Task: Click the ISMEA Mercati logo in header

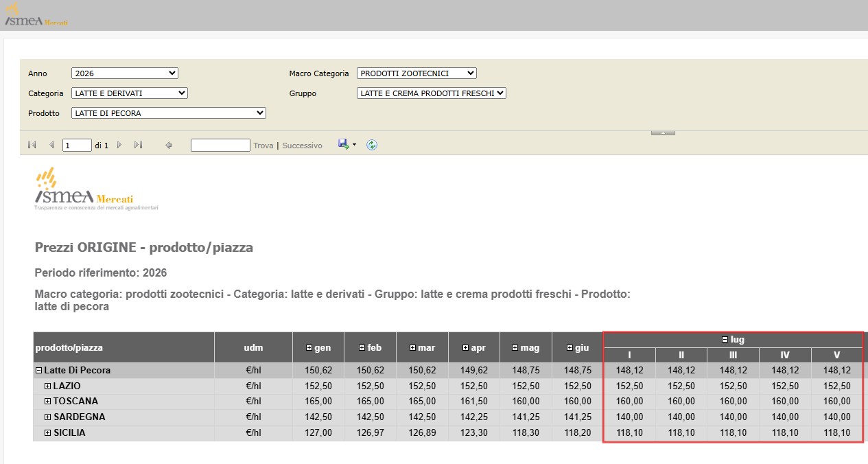Action: (36, 15)
